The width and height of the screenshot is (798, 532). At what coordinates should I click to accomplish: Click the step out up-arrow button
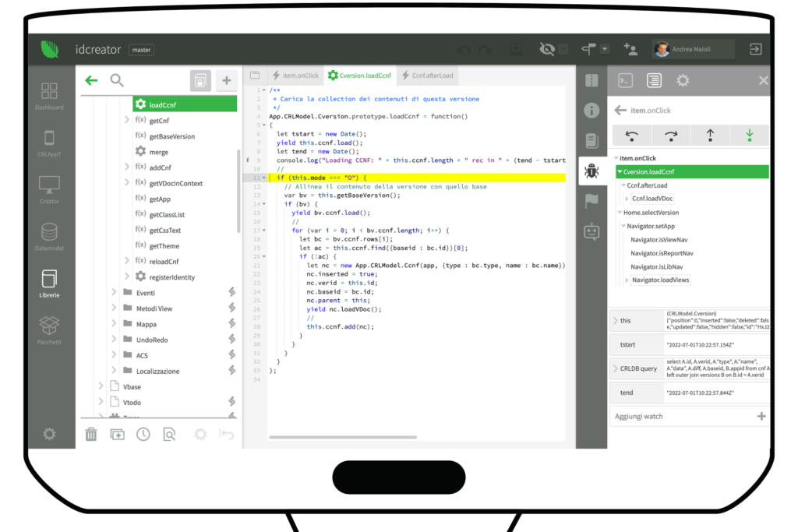711,136
